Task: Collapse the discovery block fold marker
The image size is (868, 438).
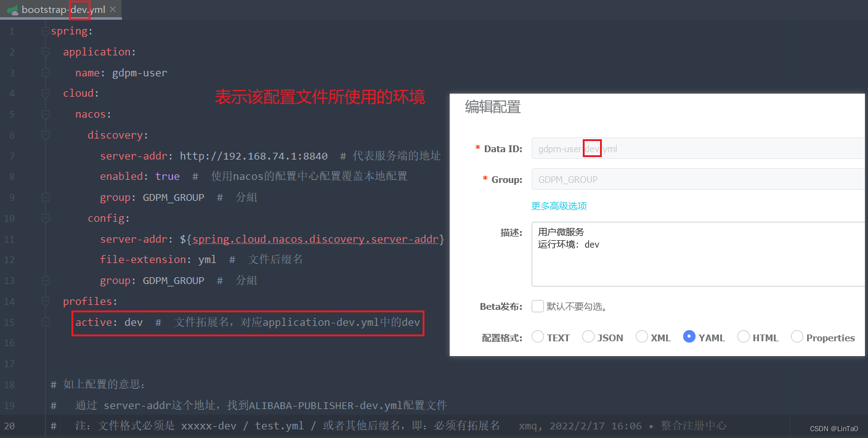Action: (x=45, y=135)
